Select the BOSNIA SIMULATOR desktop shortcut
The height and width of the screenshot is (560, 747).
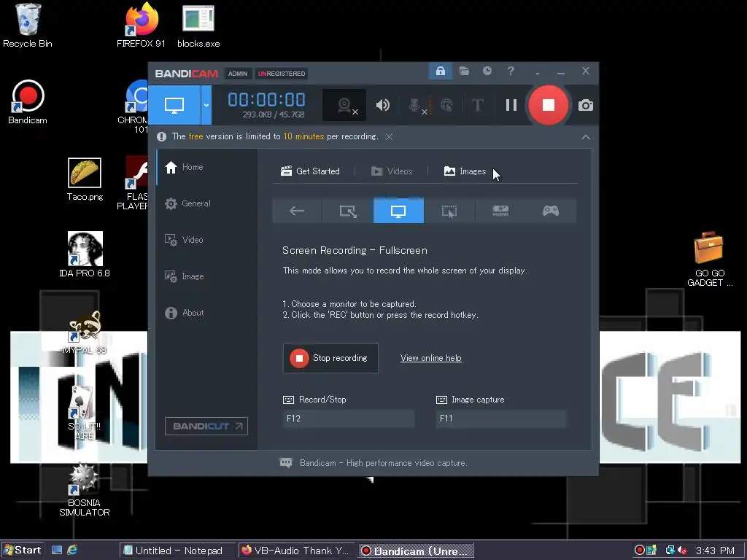click(85, 489)
